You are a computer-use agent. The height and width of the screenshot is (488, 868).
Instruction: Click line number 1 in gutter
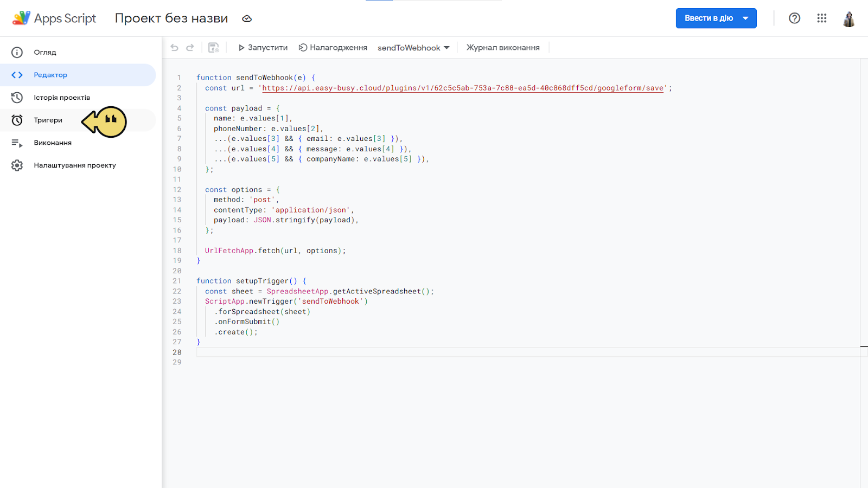[179, 78]
